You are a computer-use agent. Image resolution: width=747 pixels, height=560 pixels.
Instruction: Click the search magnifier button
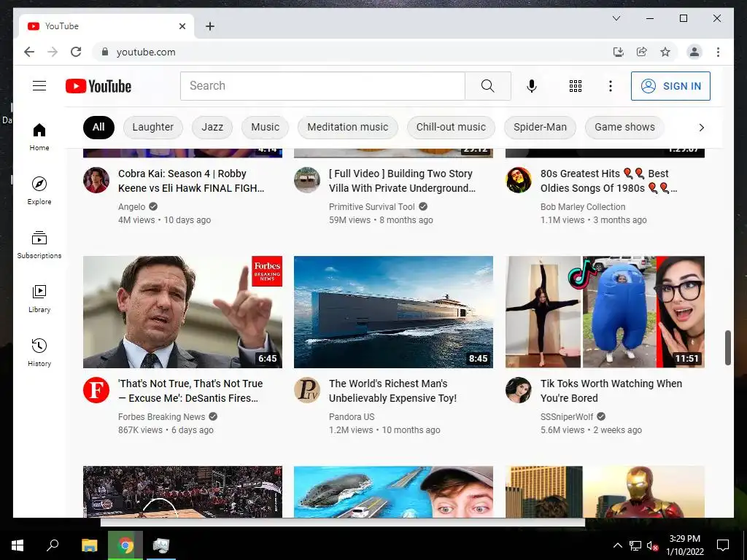tap(488, 86)
